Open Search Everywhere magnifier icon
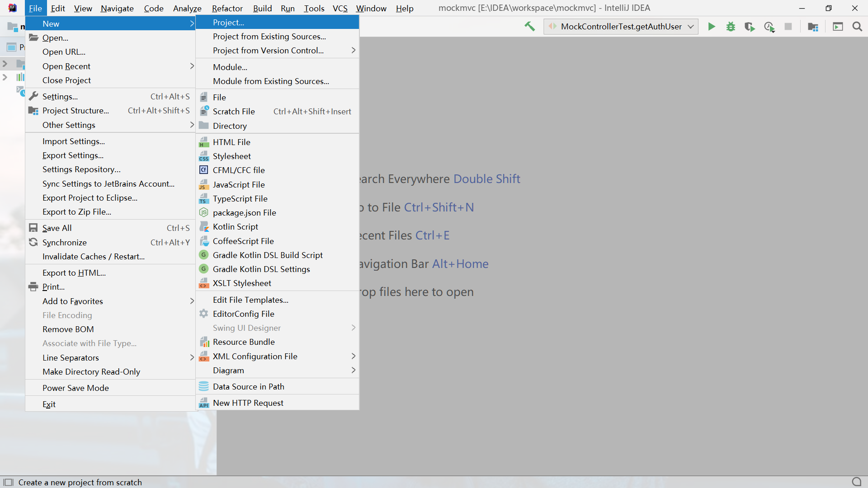The width and height of the screenshot is (868, 488). coord(857,27)
